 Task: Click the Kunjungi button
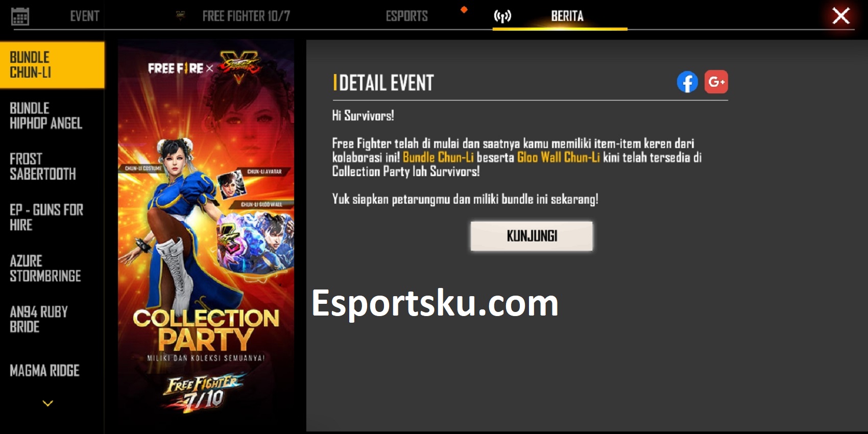[x=532, y=236]
